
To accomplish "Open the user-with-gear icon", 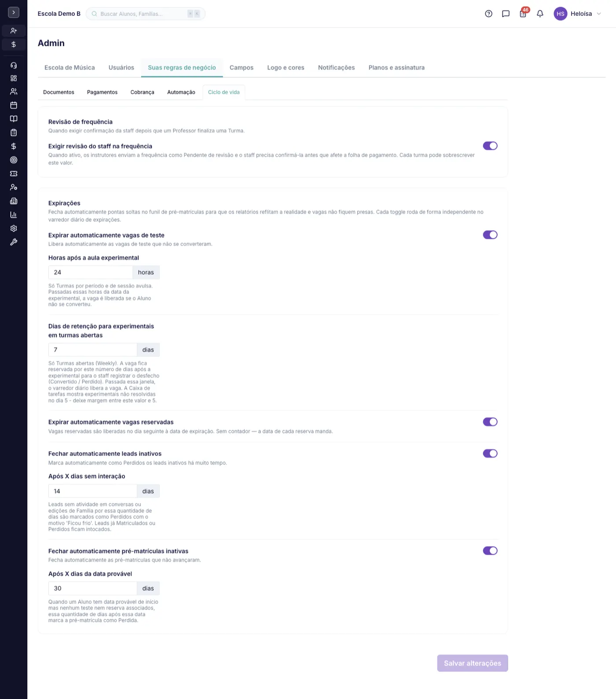I will (x=14, y=187).
